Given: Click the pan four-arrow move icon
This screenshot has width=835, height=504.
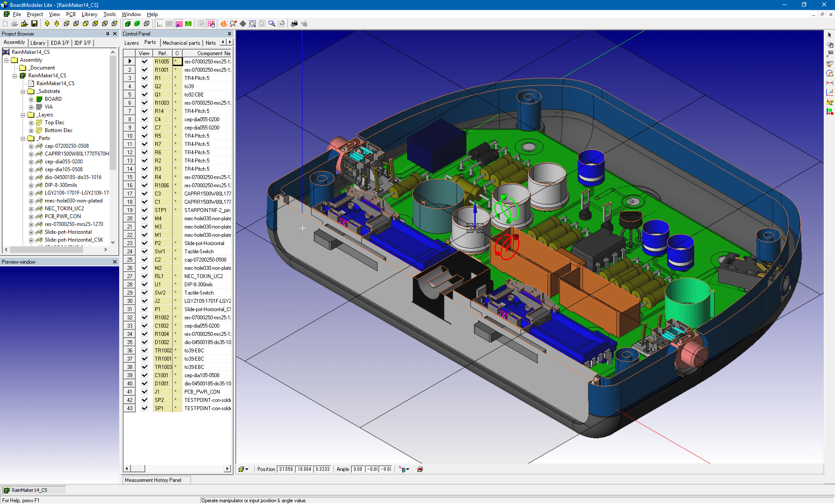Looking at the screenshot, I should point(243,24).
